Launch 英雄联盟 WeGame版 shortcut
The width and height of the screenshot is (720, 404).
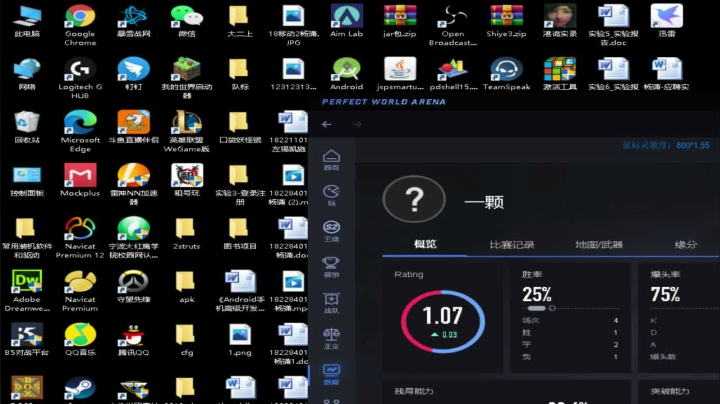187,132
